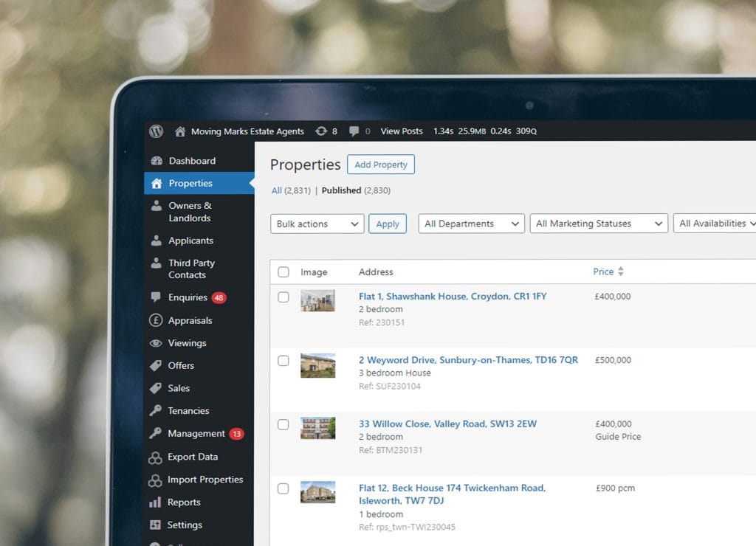Click the Properties house icon in sidebar

pyautogui.click(x=157, y=183)
